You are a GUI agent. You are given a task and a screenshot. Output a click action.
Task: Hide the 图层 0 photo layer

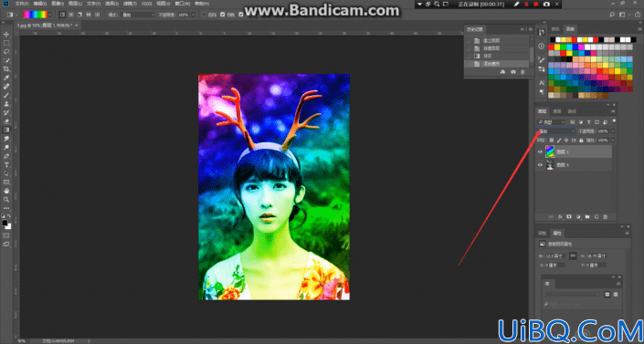(540, 165)
